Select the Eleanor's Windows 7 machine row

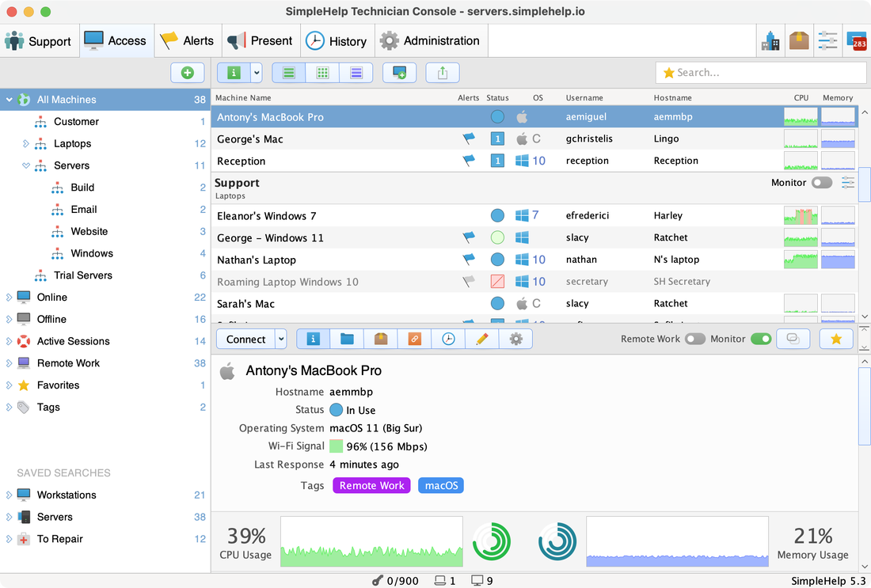pyautogui.click(x=534, y=215)
